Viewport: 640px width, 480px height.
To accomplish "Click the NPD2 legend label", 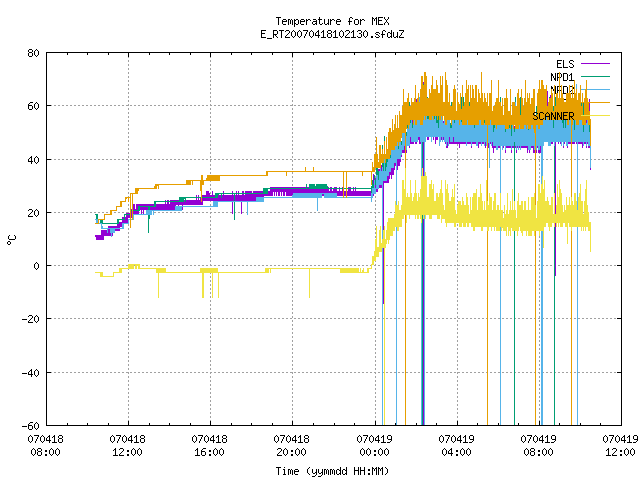I will (x=562, y=89).
